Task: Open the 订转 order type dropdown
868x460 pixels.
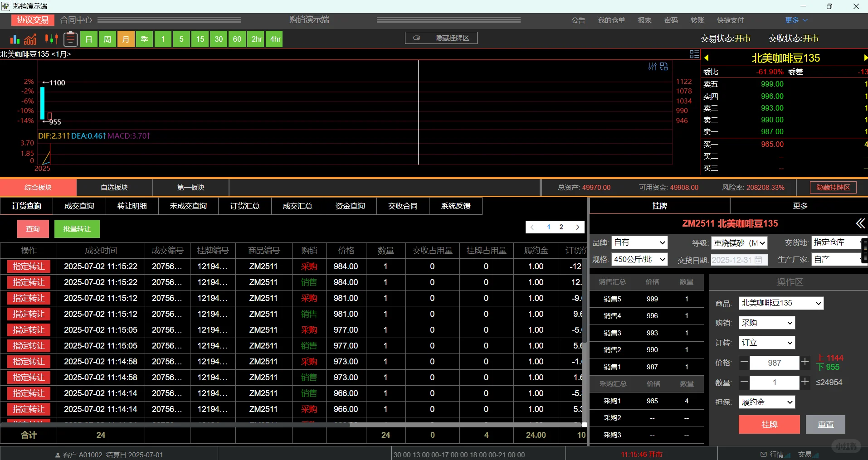Action: [x=767, y=343]
